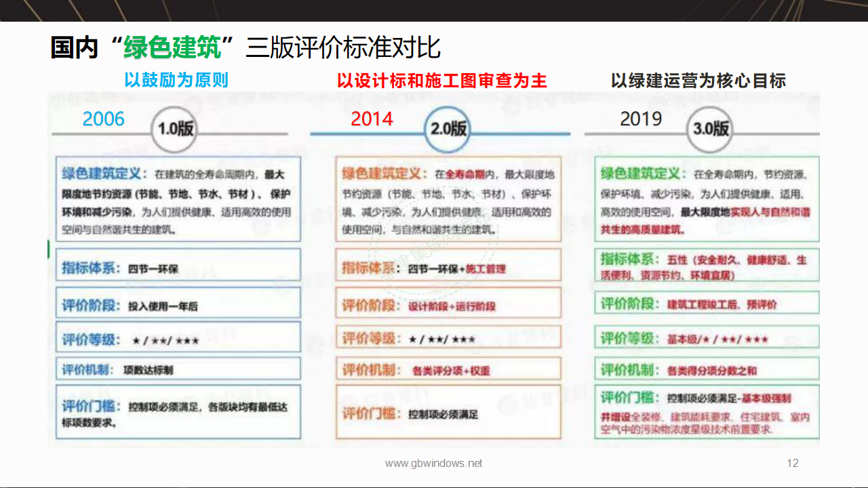
Task: Click the 1.0版 评价阶段 投入使用一年后 box
Action: coord(178,304)
